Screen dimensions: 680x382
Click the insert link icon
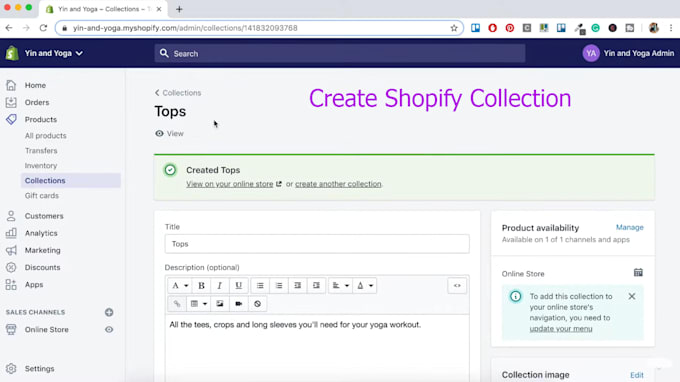(177, 304)
